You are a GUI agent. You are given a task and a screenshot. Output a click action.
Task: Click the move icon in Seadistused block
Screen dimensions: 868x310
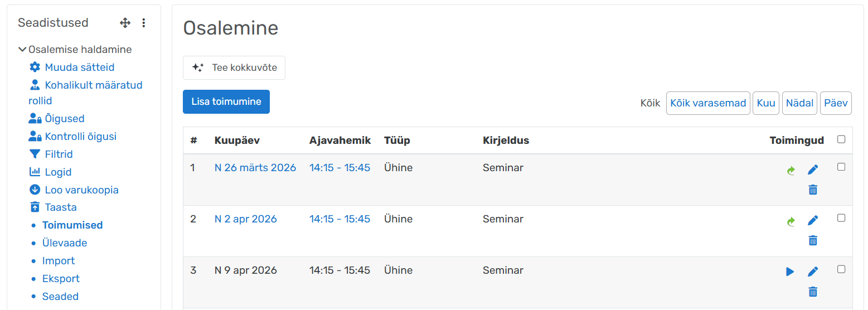tap(125, 23)
